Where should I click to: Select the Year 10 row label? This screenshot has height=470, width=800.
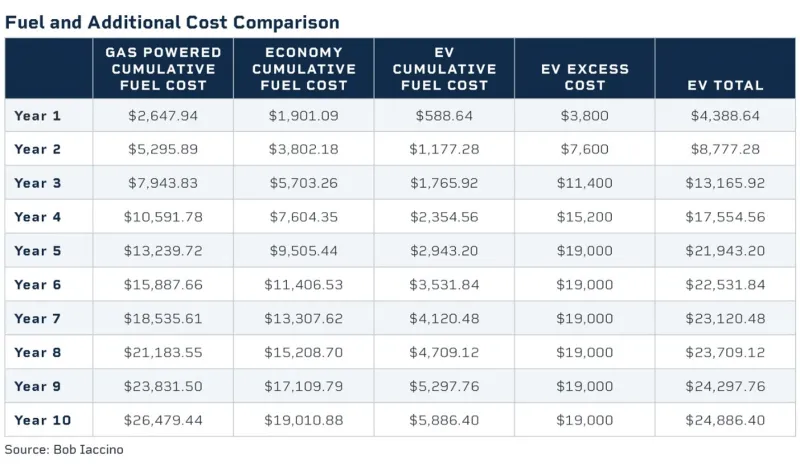pyautogui.click(x=42, y=420)
